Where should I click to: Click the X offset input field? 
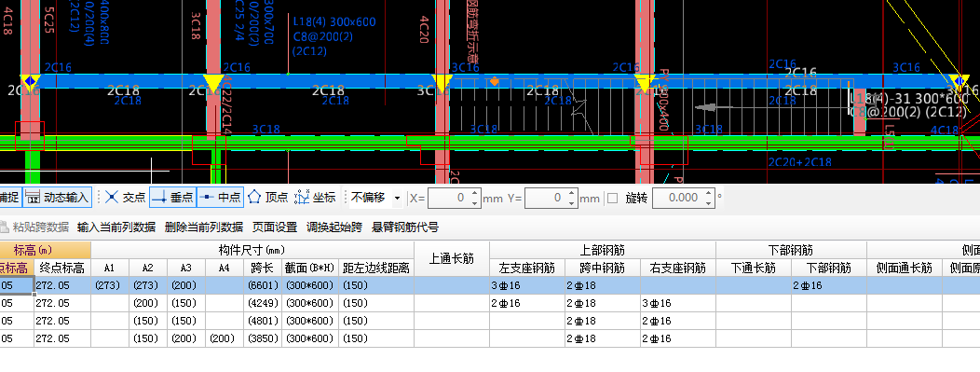tap(449, 199)
